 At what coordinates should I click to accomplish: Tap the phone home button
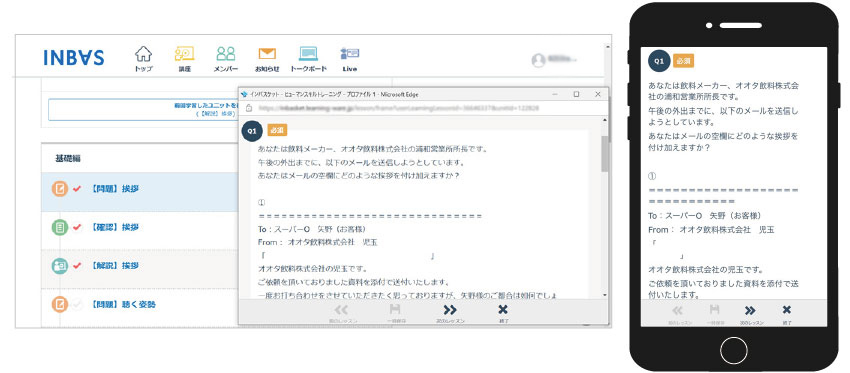[x=734, y=350]
